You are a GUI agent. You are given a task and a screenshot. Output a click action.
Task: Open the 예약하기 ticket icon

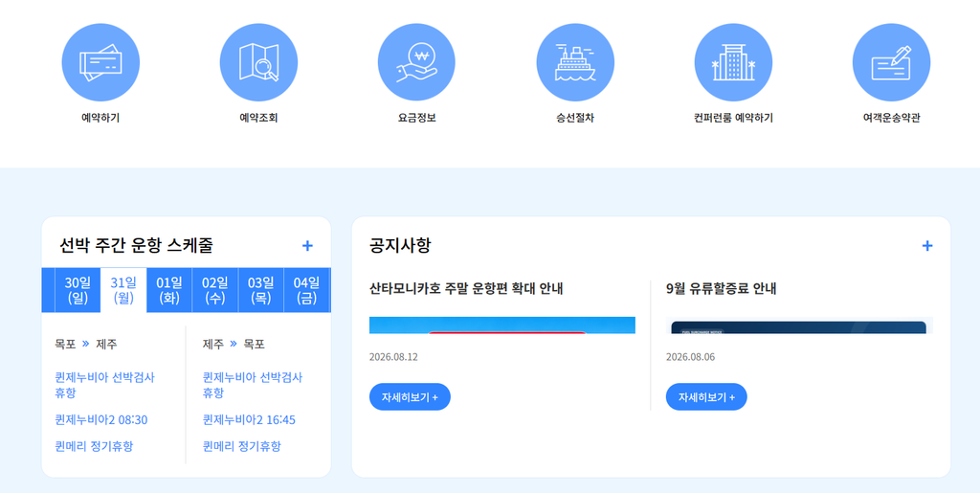(x=100, y=62)
